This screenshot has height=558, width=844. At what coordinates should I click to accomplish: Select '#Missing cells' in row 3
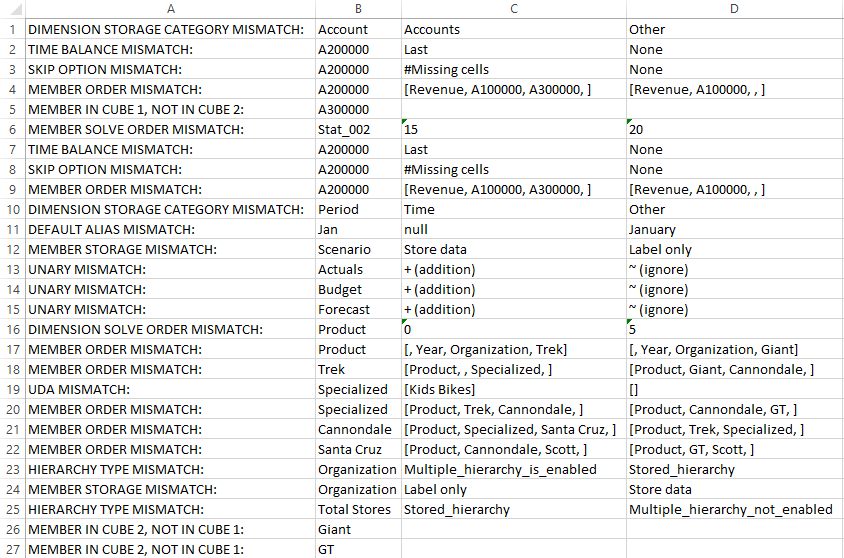point(514,69)
